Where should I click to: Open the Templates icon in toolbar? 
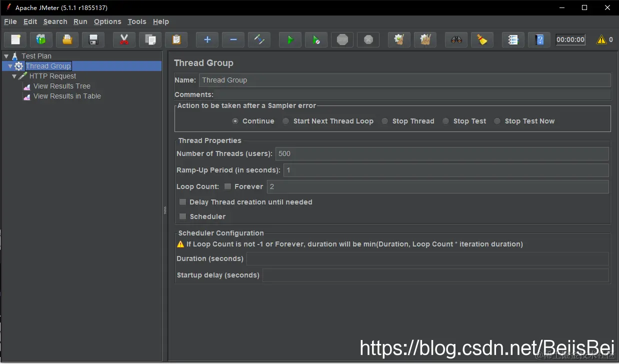click(x=41, y=39)
